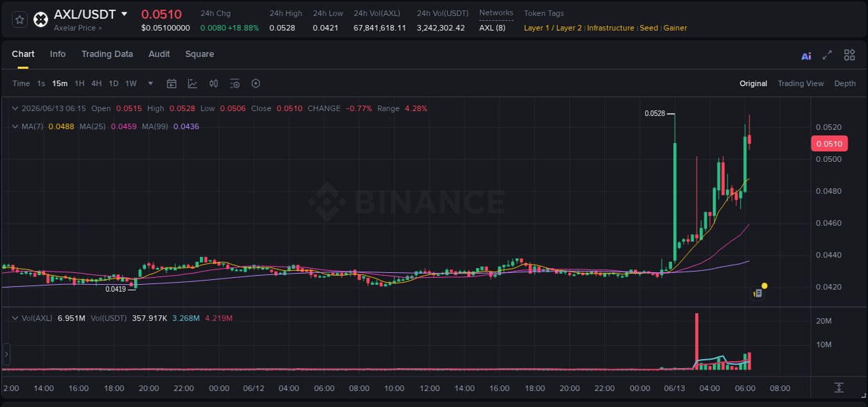The width and height of the screenshot is (868, 407).
Task: Click the 06/12 date label on time axis
Action: pyautogui.click(x=253, y=388)
